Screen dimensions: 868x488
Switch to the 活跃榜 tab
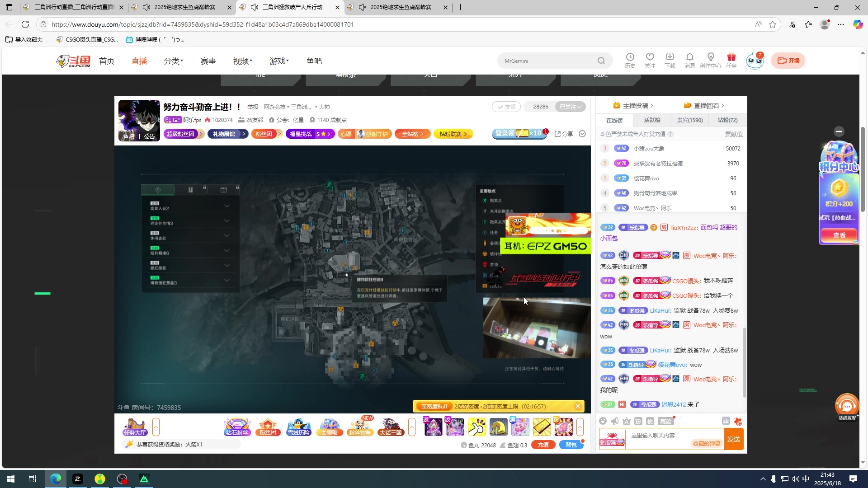652,120
